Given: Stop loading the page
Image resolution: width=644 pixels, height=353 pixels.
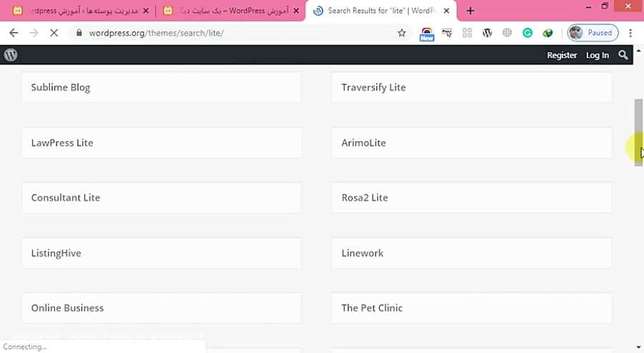Looking at the screenshot, I should [54, 33].
